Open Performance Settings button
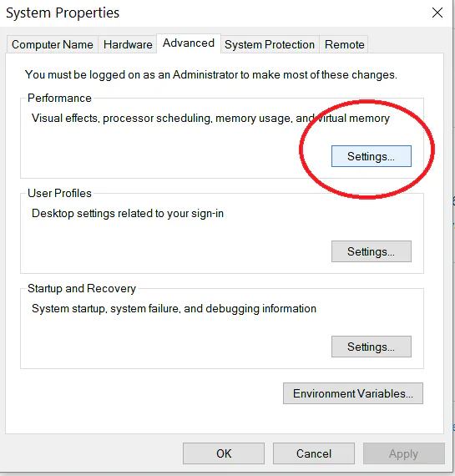The height and width of the screenshot is (476, 455). click(372, 156)
